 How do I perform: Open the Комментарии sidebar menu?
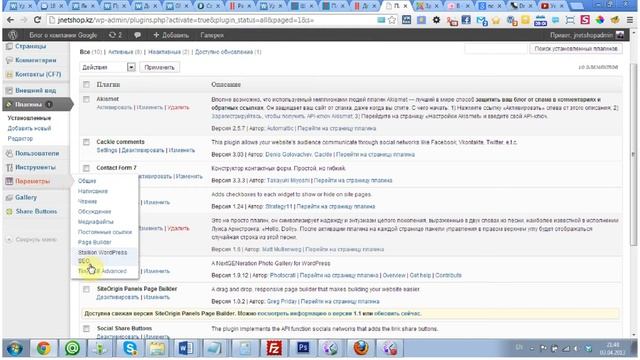pos(36,60)
